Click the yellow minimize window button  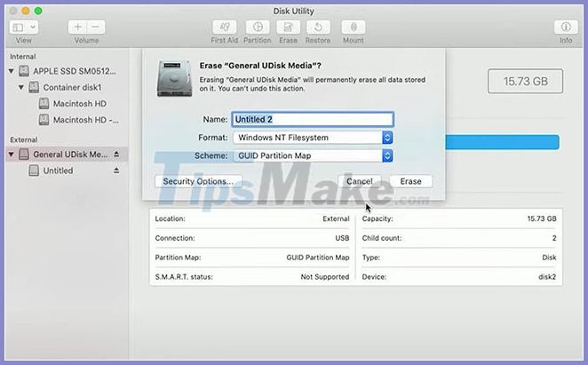(x=26, y=11)
